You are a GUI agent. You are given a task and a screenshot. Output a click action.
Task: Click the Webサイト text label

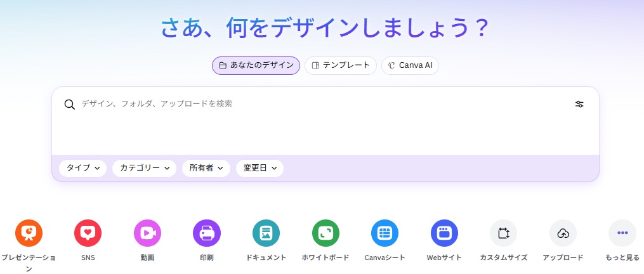(444, 258)
